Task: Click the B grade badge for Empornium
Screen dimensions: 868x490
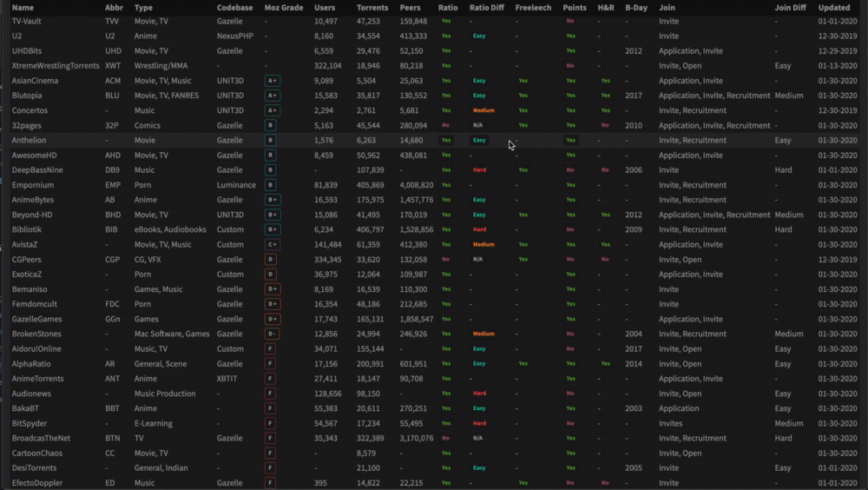Action: point(270,185)
